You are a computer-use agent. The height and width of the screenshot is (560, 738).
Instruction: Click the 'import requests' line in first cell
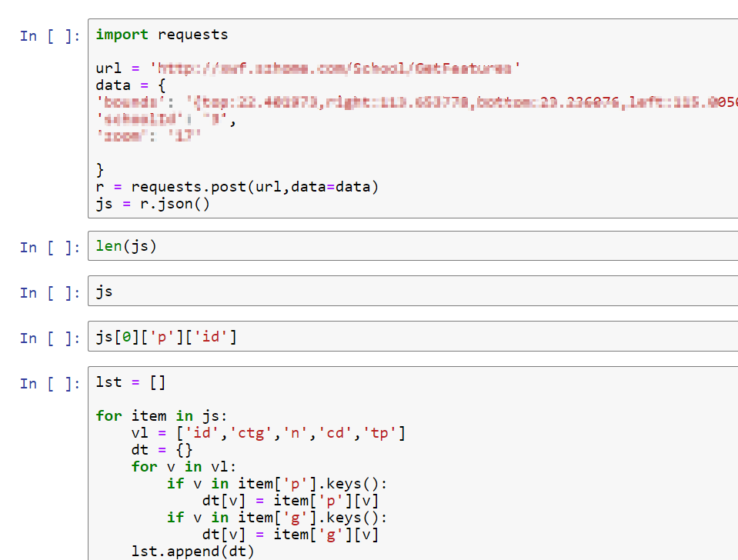point(162,35)
